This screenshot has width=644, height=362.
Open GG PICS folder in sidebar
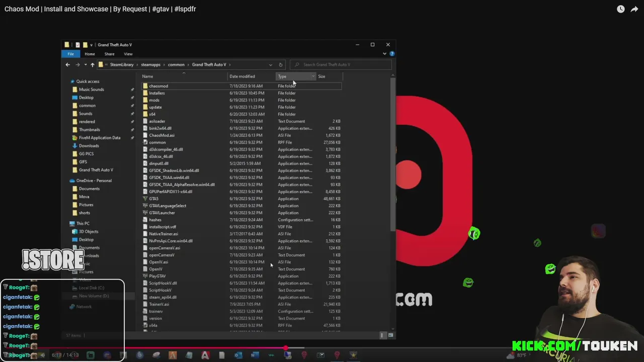pos(86,154)
